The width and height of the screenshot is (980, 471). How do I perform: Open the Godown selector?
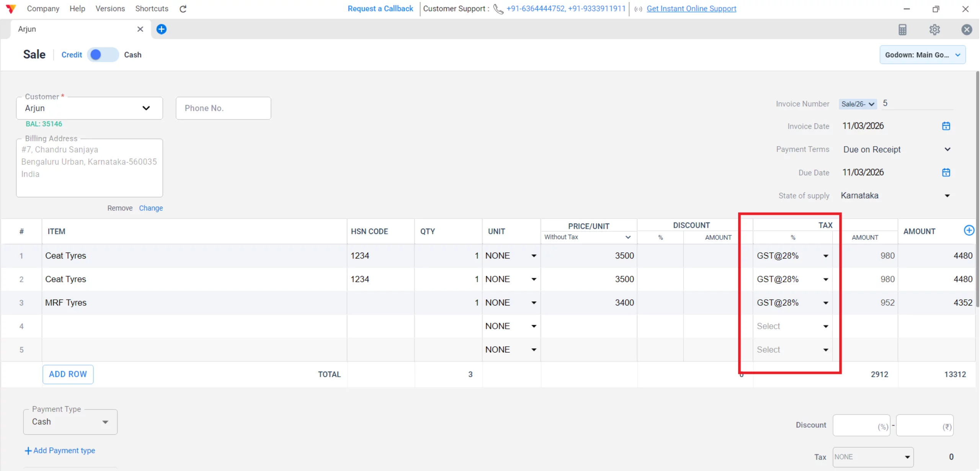pos(923,54)
